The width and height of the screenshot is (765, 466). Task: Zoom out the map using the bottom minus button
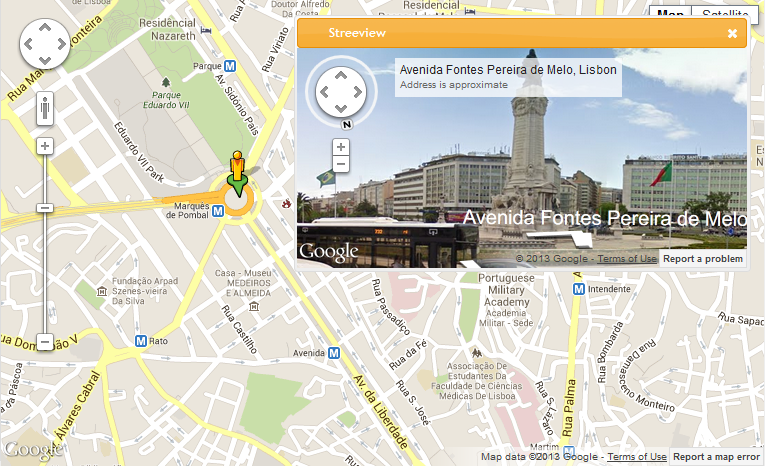coord(45,342)
